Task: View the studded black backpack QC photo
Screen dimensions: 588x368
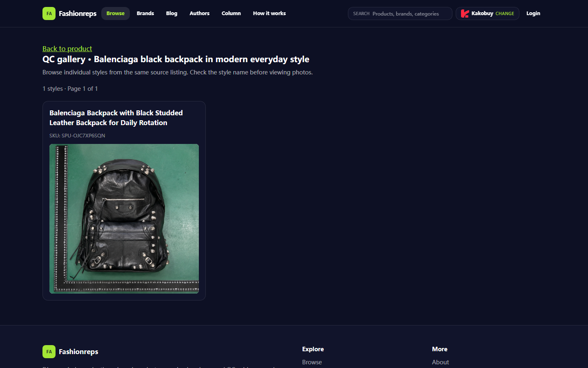Action: click(x=124, y=219)
